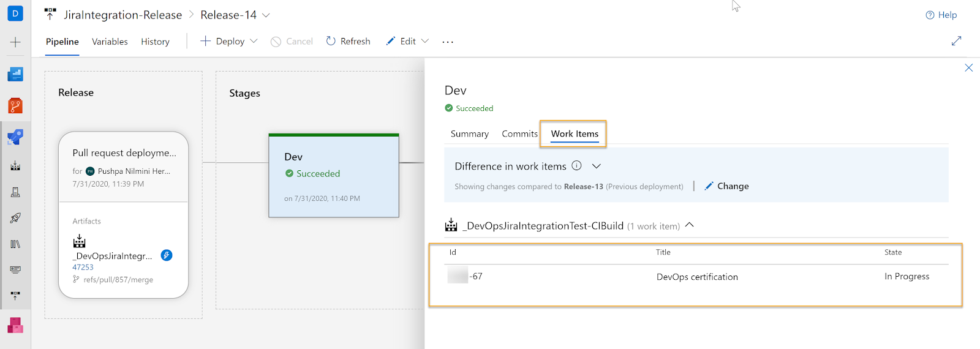Click the _DevOpsJiraIntegr... artifact name
The image size is (980, 349).
(x=112, y=256)
